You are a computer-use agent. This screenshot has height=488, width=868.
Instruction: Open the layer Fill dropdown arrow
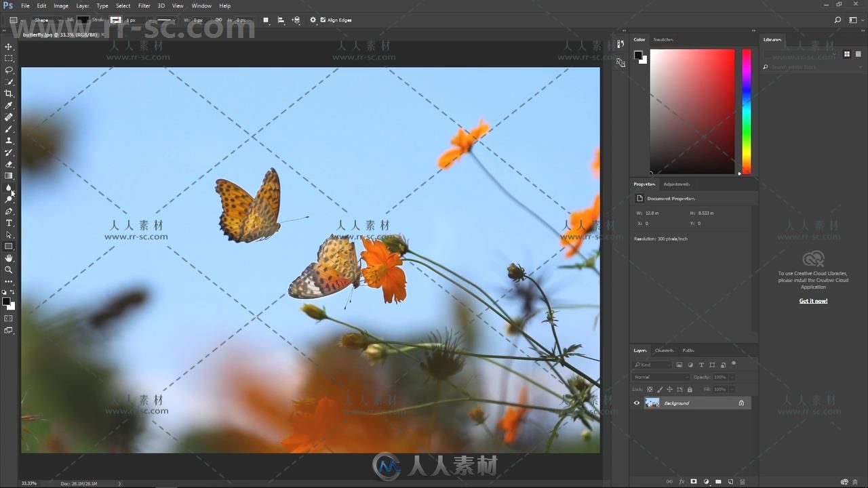(732, 390)
